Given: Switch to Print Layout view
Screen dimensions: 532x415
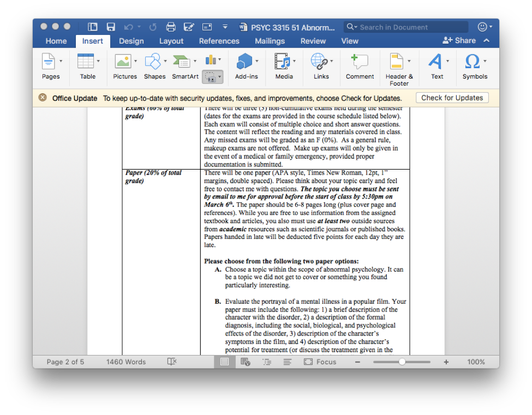Looking at the screenshot, I should pos(224,362).
